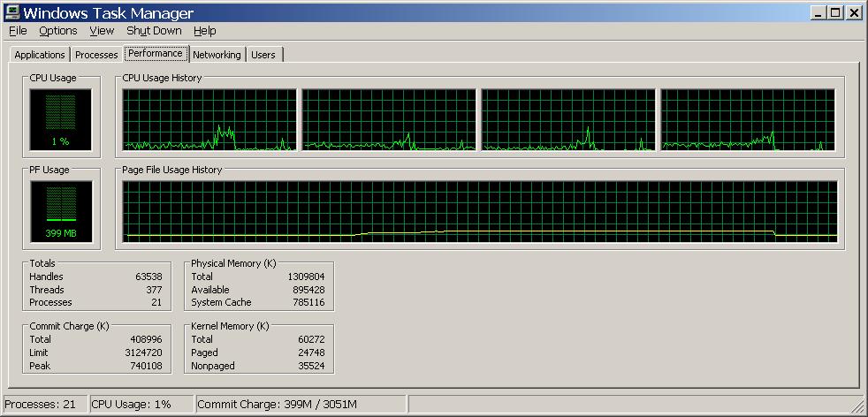This screenshot has height=417, width=868.
Task: Click status bar 'Commit Charge: 399M / 3051M'
Action: [301, 405]
